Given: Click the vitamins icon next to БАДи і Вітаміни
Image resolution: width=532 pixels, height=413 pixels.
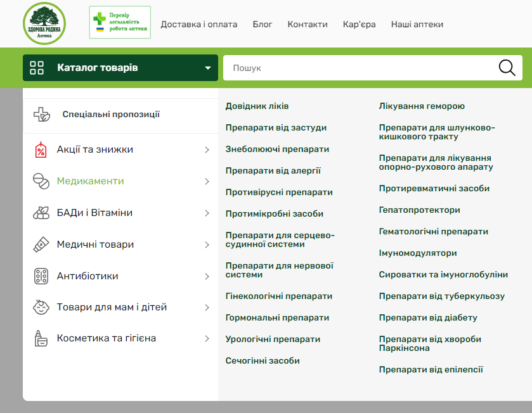Looking at the screenshot, I should coord(40,213).
